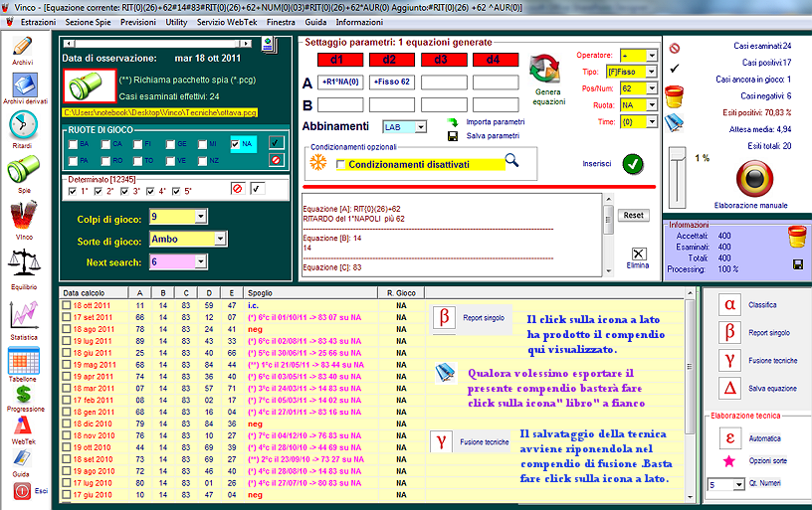Screen dimensions: 812x510
Task: Open the Informazioni menu
Action: point(359,22)
